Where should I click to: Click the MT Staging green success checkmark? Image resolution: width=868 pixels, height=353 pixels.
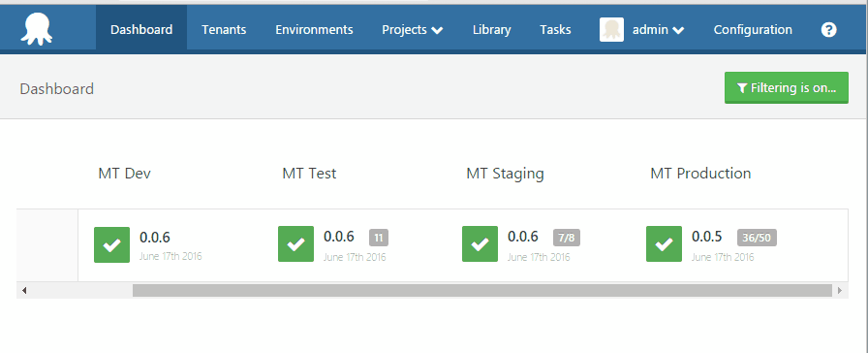(480, 243)
